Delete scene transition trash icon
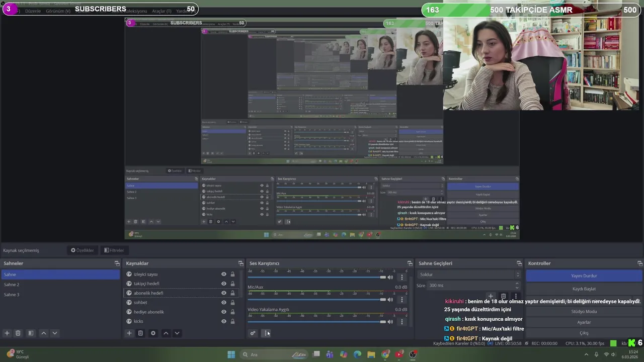644x362 pixels. [x=503, y=296]
